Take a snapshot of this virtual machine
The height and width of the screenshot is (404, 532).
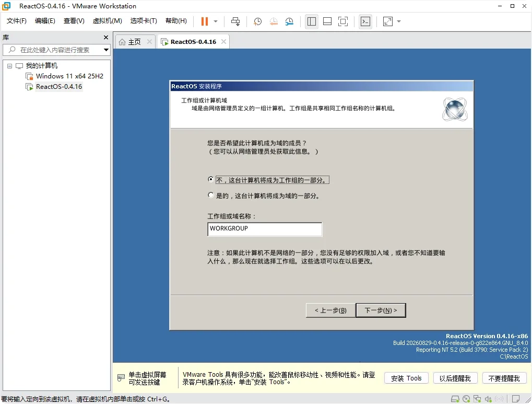(x=257, y=21)
